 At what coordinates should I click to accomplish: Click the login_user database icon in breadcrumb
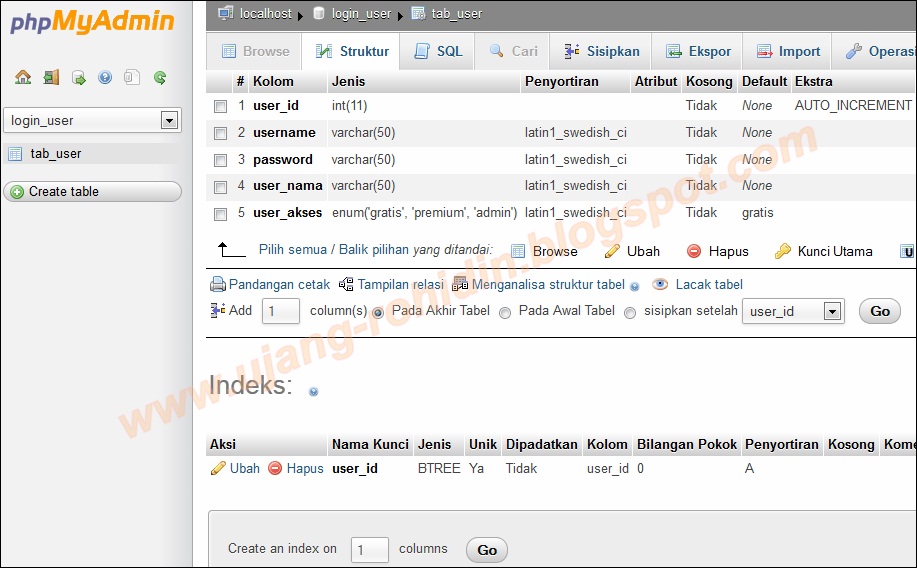pyautogui.click(x=319, y=13)
